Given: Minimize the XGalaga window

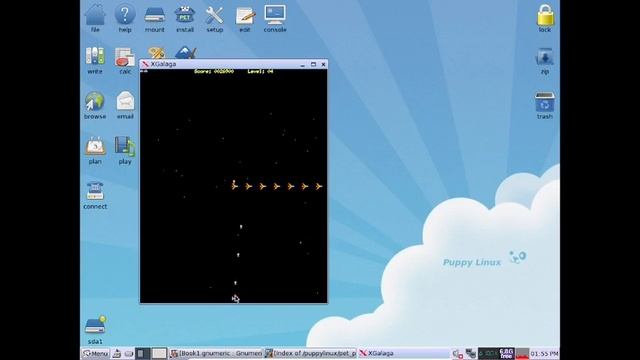Looking at the screenshot, I should (302, 64).
